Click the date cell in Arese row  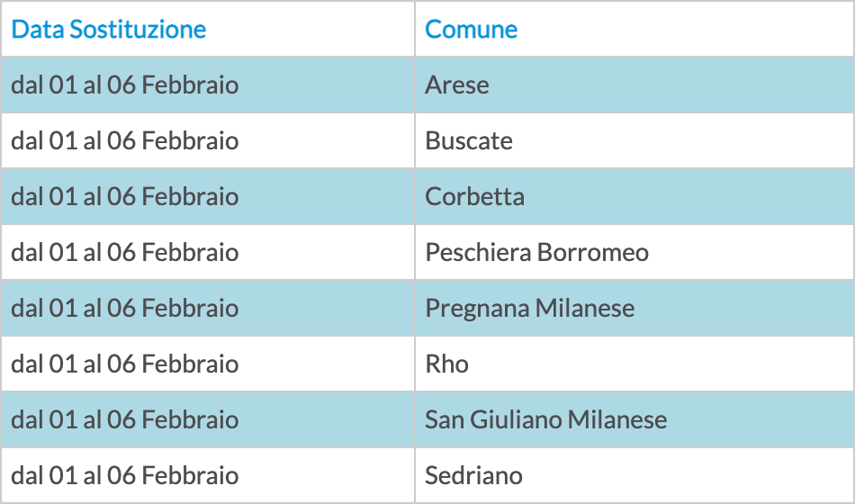point(208,85)
